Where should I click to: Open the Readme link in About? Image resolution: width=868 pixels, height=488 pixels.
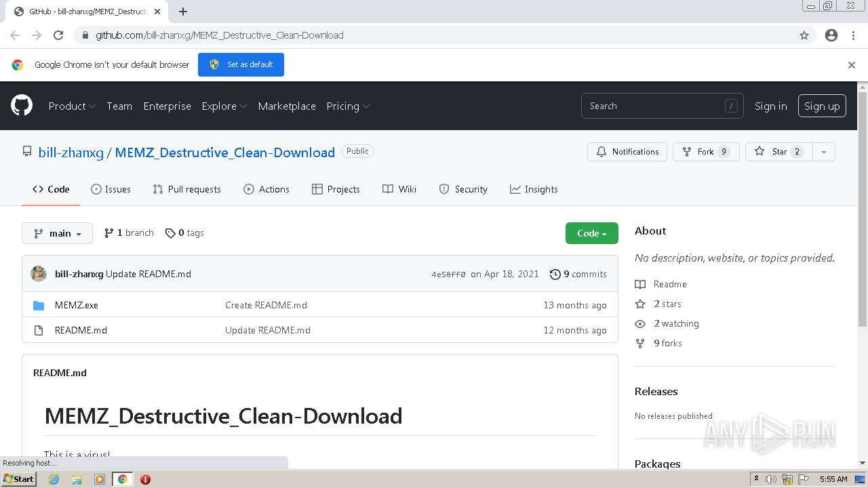(661, 285)
